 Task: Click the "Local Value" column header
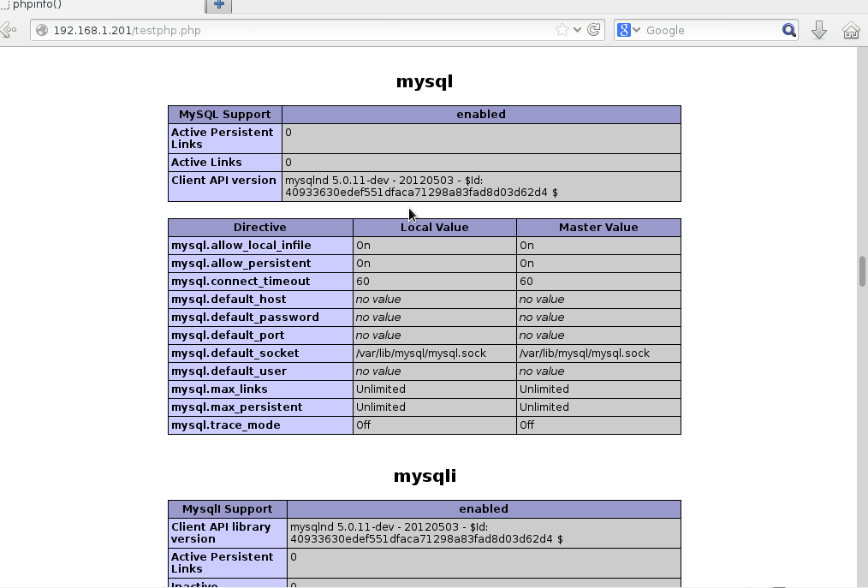435,228
